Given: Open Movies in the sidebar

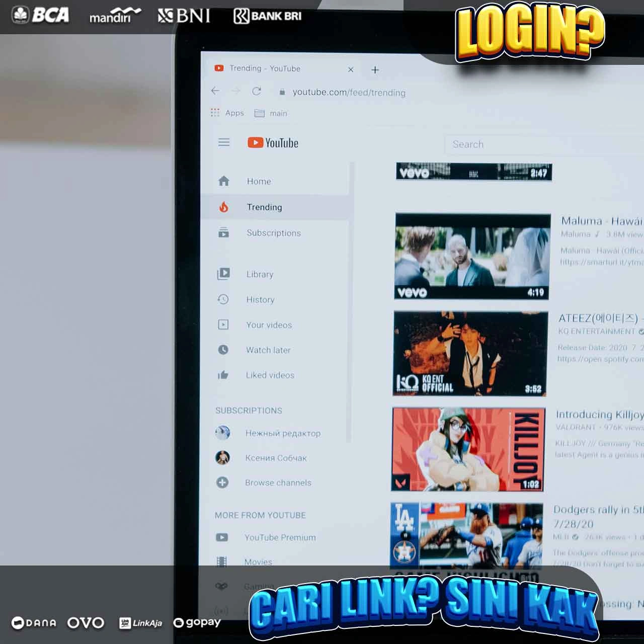Looking at the screenshot, I should pos(258,561).
